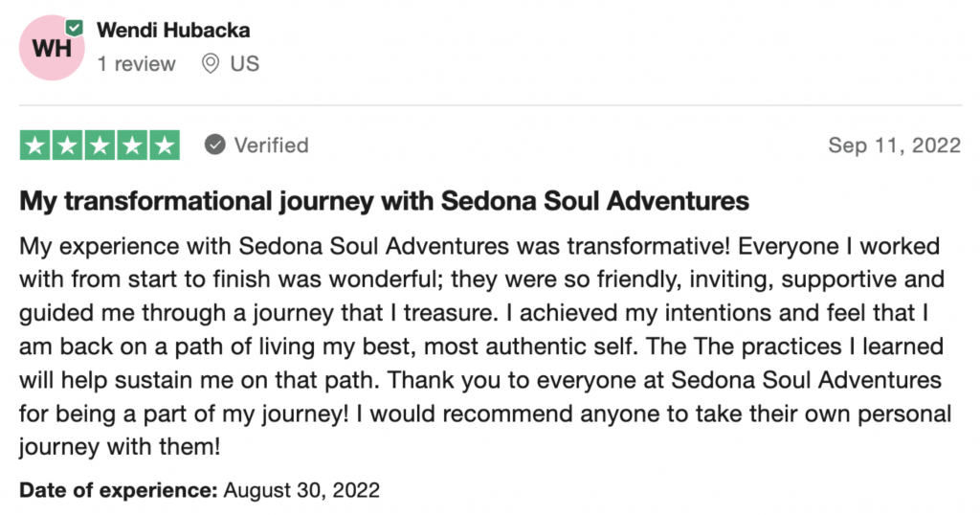Click green verified badge on the avatar

(75, 28)
